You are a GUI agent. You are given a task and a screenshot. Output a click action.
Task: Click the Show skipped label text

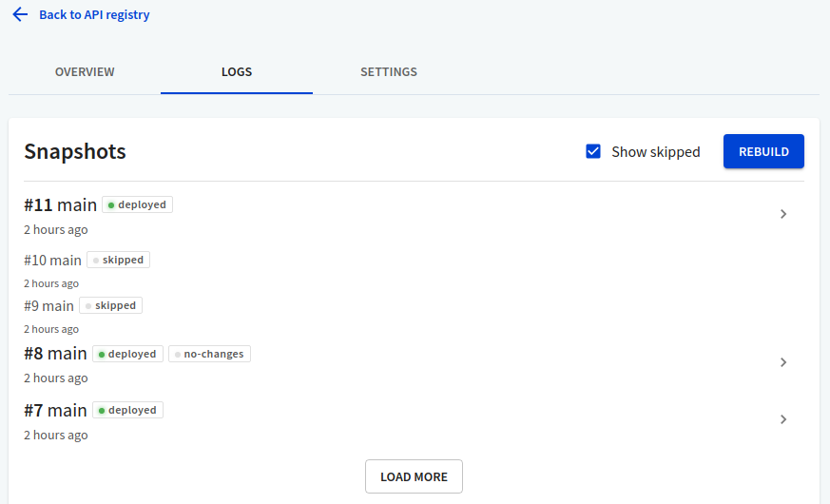(x=656, y=152)
